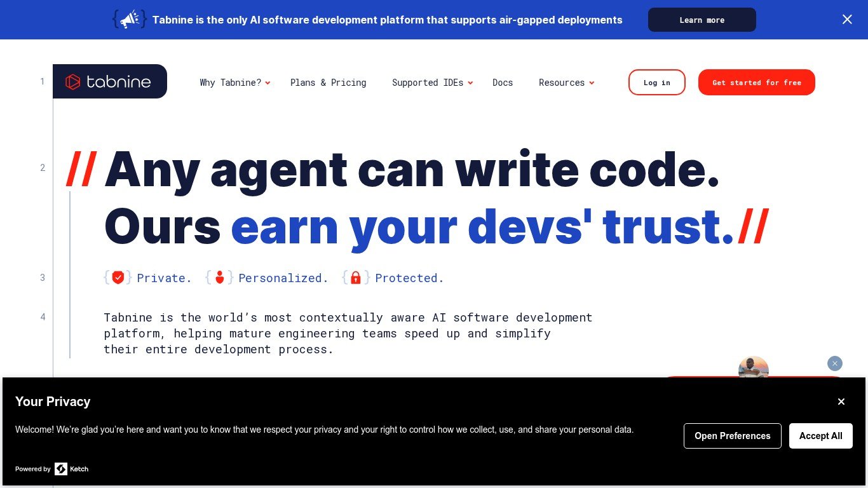Screen dimensions: 868x488
Task: Click the shield icon beside Private
Action: click(118, 278)
